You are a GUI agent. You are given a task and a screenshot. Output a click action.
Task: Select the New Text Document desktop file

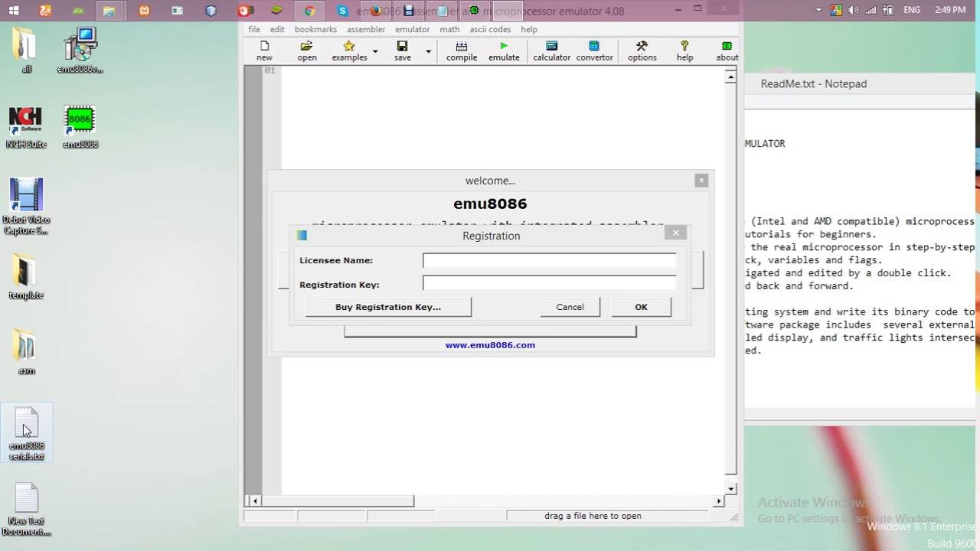pos(26,509)
